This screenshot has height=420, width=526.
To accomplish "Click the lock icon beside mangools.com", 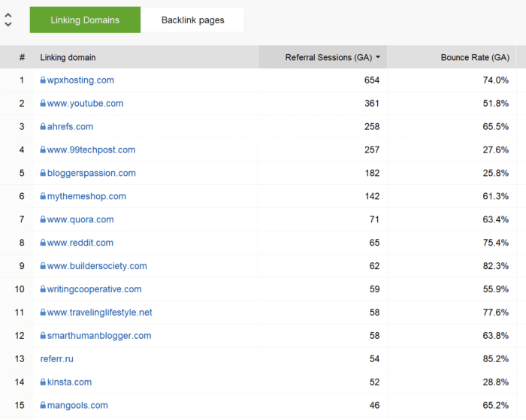I will click(x=43, y=405).
